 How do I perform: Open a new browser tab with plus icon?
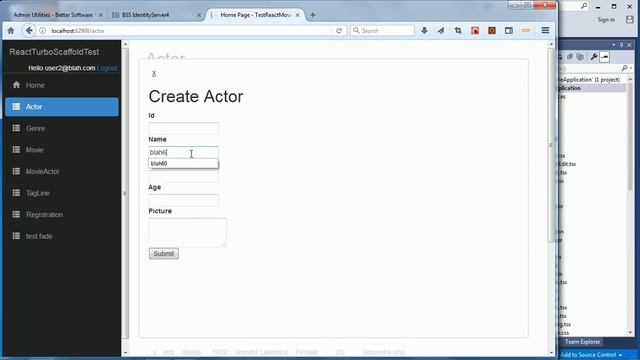tap(313, 15)
